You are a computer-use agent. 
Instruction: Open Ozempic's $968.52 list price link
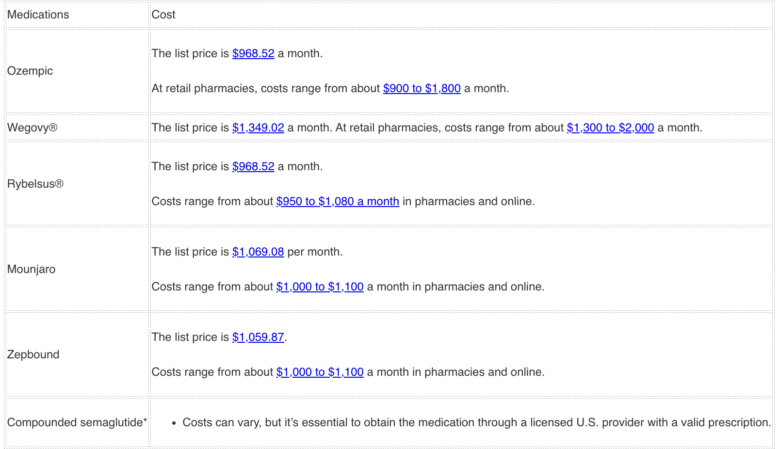click(x=253, y=53)
